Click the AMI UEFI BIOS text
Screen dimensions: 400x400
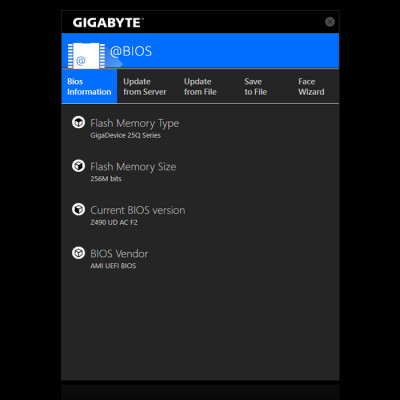tap(113, 266)
